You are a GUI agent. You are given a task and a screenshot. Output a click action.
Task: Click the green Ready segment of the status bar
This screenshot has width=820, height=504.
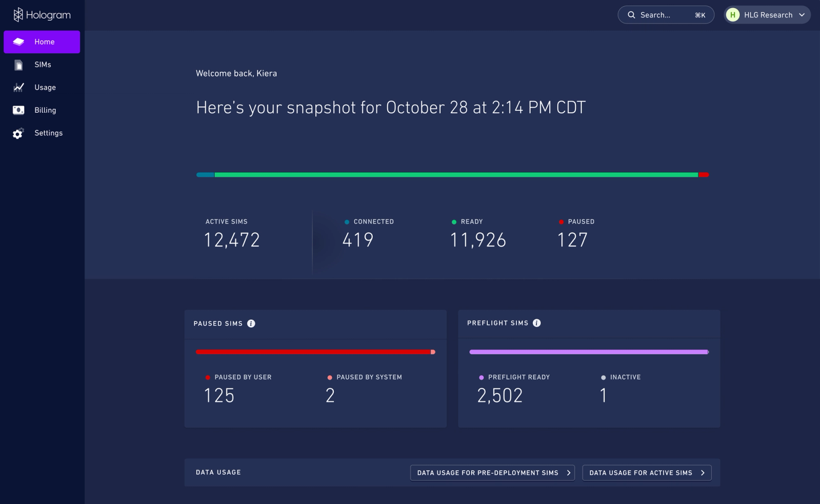pyautogui.click(x=456, y=175)
